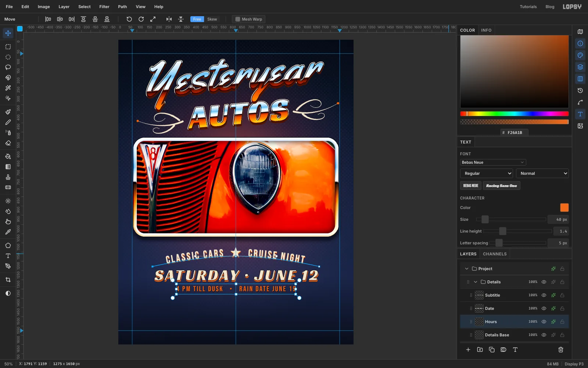Open the Blog link
Viewport: 588px width, 368px height.
(x=550, y=7)
